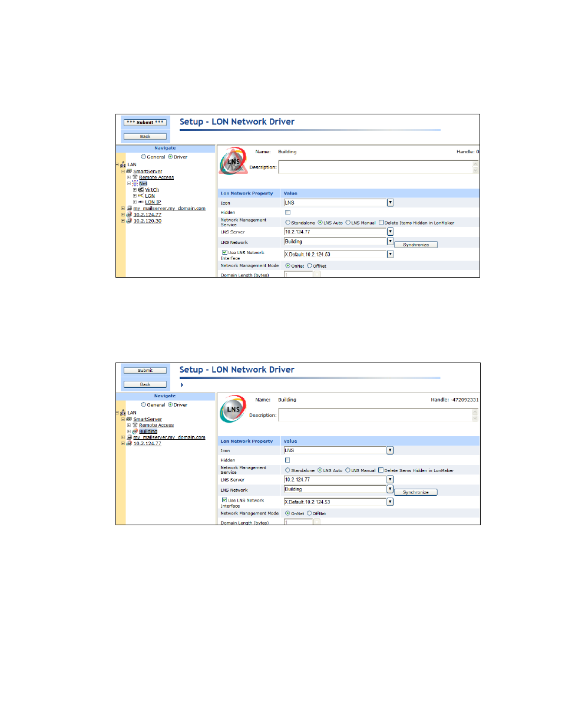This screenshot has width=562, height=728.
Task: Click the Remote Access phone icon in the bottom tree
Action: click(x=135, y=425)
